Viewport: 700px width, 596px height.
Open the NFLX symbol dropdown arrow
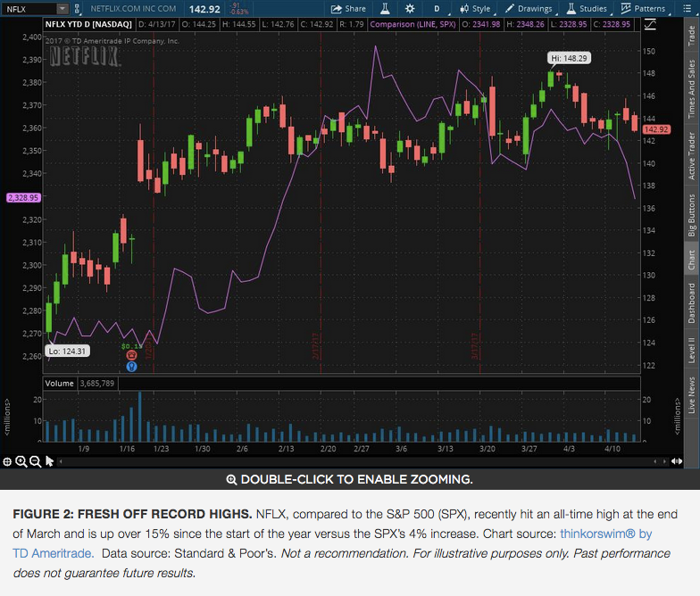[62, 9]
